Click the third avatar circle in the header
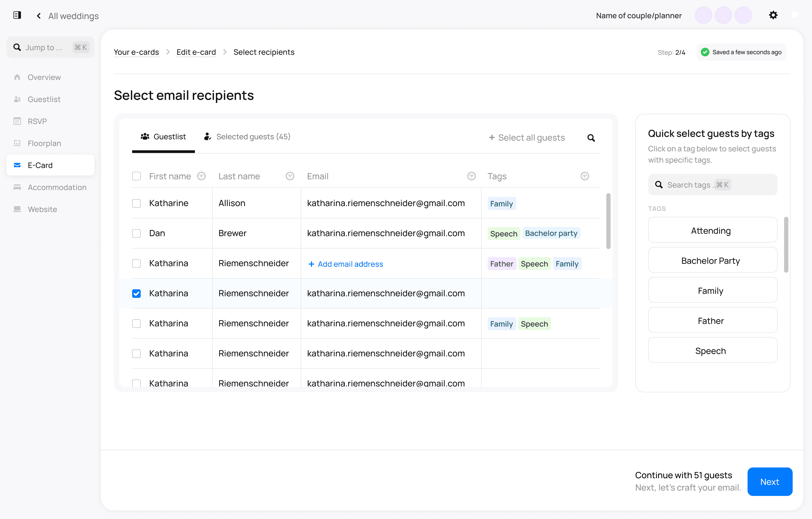812x519 pixels. (743, 15)
